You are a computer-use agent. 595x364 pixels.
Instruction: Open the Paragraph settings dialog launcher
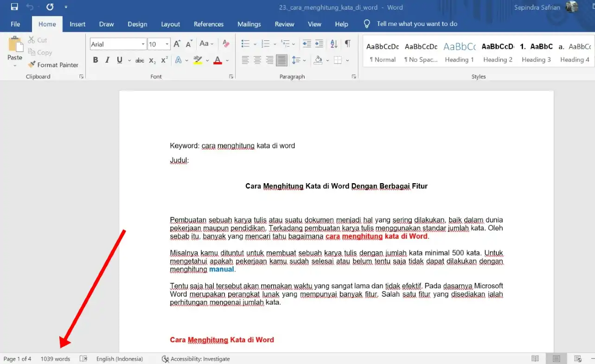[354, 77]
